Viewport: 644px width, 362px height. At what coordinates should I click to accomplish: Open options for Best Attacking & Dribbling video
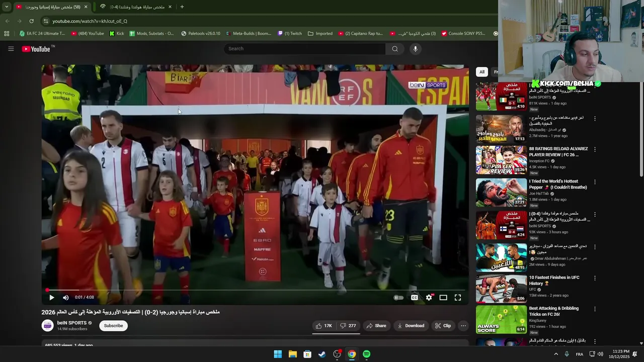click(x=595, y=309)
